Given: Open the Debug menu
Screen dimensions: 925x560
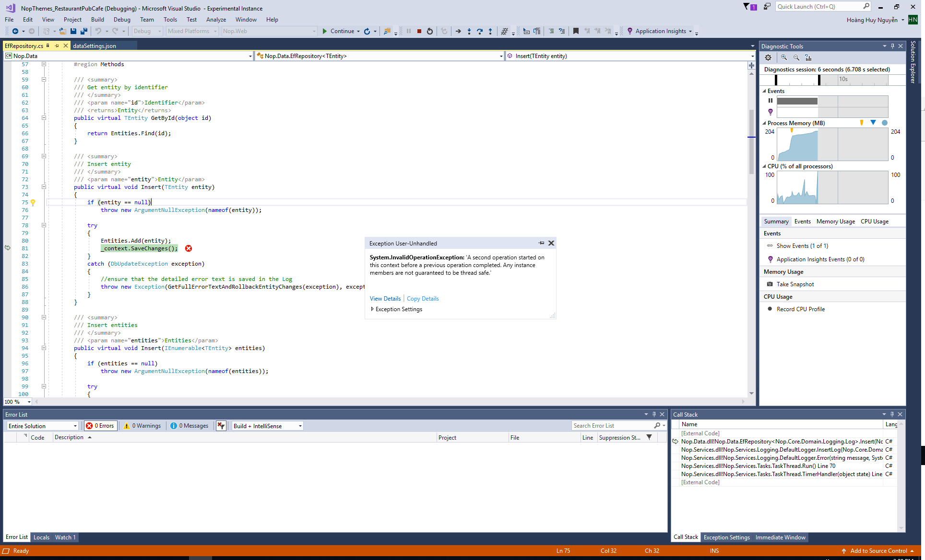Looking at the screenshot, I should tap(122, 20).
